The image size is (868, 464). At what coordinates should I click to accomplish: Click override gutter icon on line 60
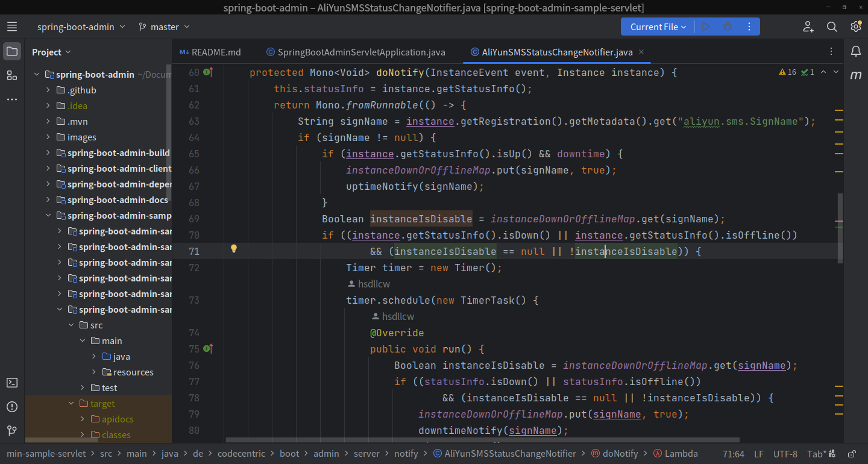209,72
